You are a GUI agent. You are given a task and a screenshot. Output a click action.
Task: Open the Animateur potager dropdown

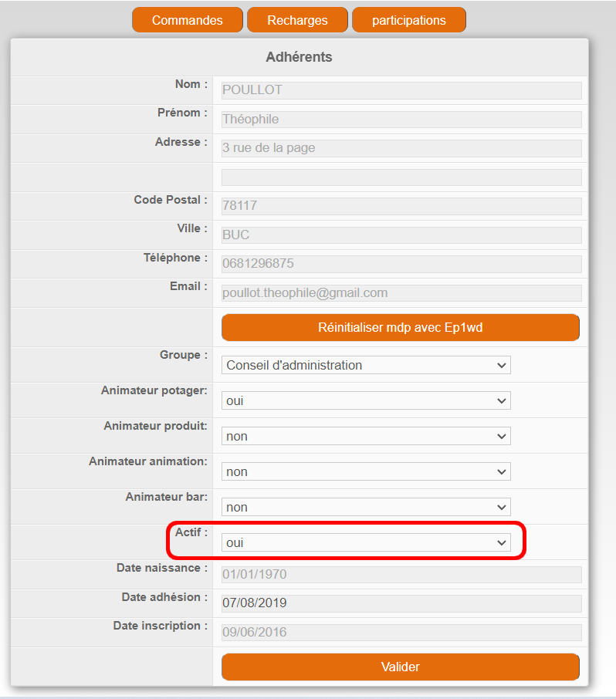(366, 400)
